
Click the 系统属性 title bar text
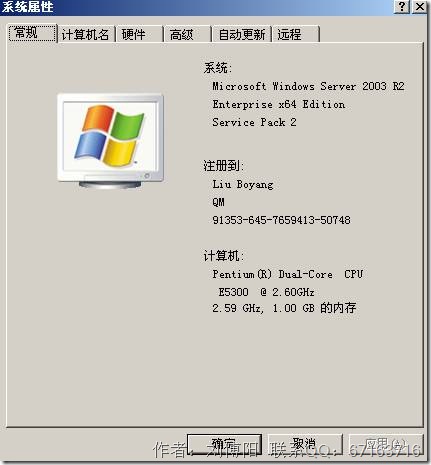[27, 7]
